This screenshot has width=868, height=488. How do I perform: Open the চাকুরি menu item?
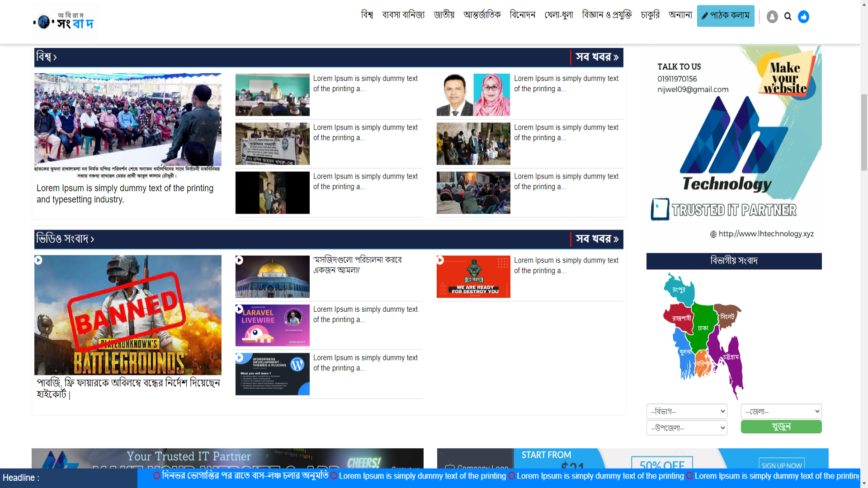[650, 15]
